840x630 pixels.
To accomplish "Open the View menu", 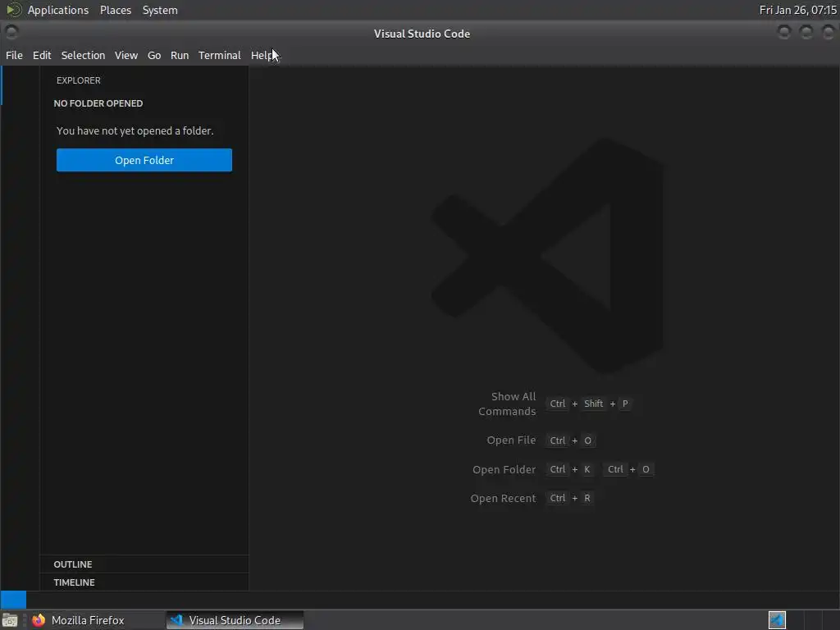I will click(x=126, y=55).
